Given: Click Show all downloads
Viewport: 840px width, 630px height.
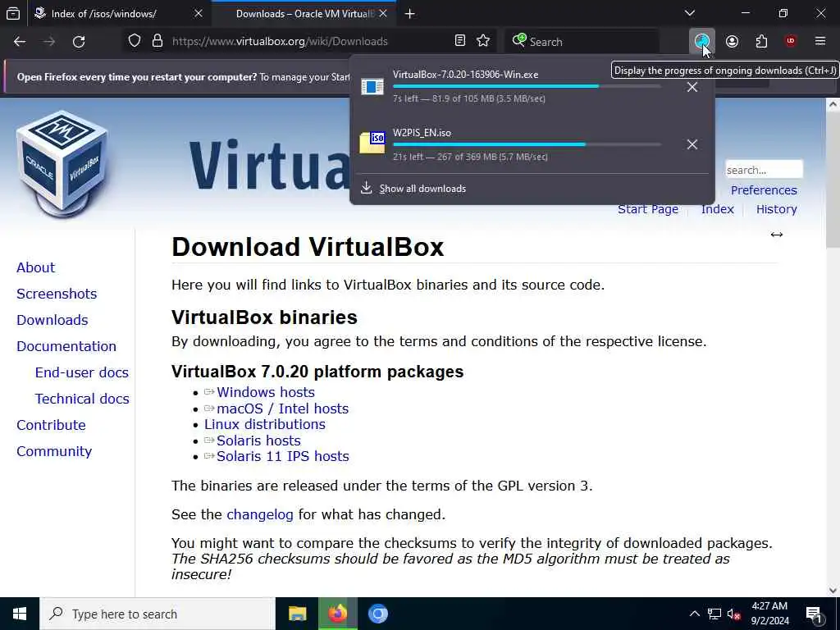Looking at the screenshot, I should click(x=422, y=189).
